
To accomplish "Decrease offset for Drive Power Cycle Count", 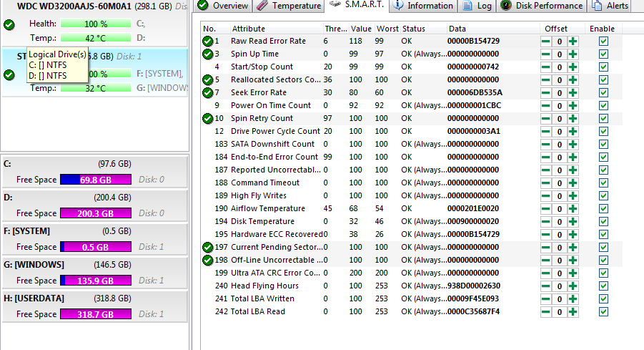I will pos(545,132).
